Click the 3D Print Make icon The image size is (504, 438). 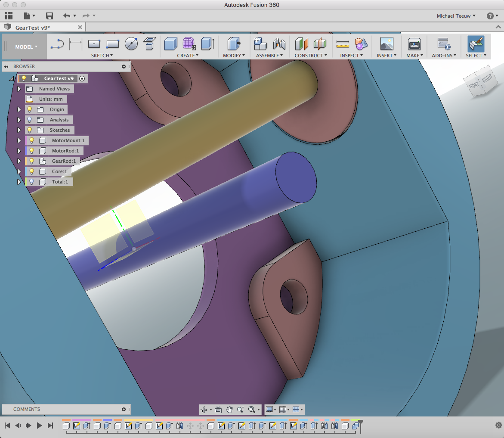click(x=414, y=43)
